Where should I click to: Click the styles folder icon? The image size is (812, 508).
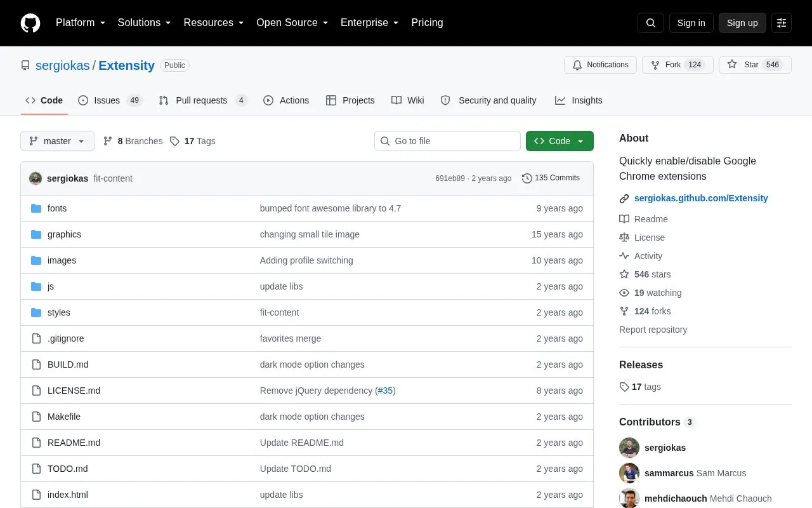pyautogui.click(x=36, y=312)
